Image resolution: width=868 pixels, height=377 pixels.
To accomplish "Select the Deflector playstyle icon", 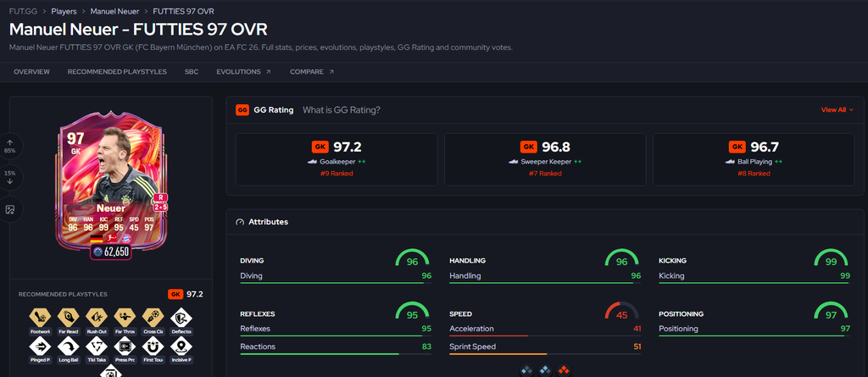I will 181,317.
